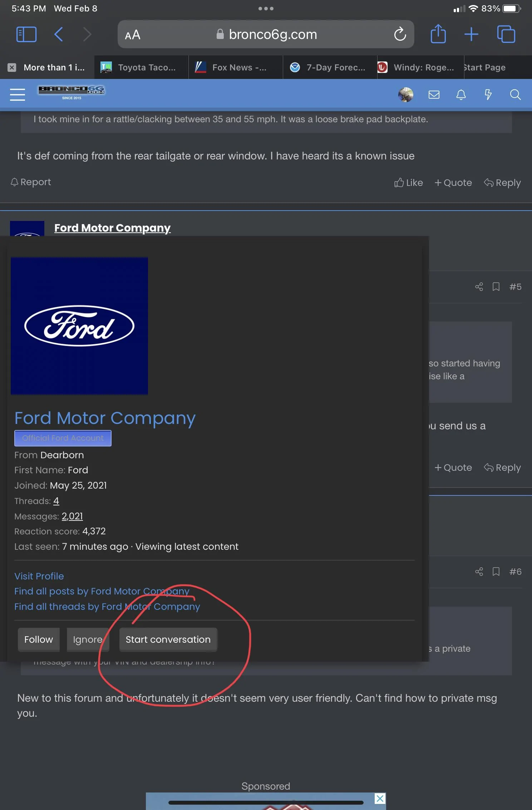Reply to post #5

(x=502, y=468)
